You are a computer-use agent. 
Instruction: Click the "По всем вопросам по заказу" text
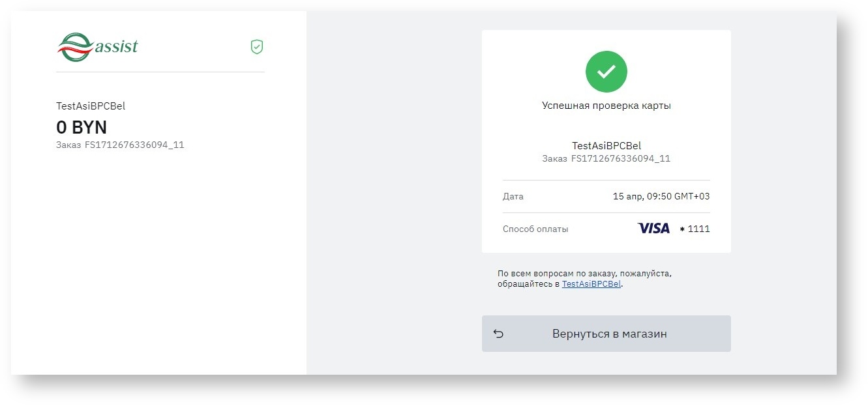click(x=584, y=274)
